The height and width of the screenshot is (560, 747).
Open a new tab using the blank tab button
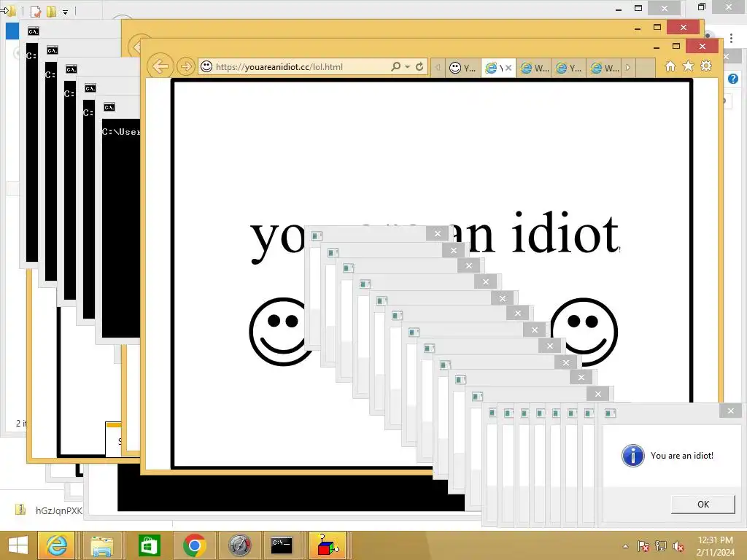(x=645, y=68)
